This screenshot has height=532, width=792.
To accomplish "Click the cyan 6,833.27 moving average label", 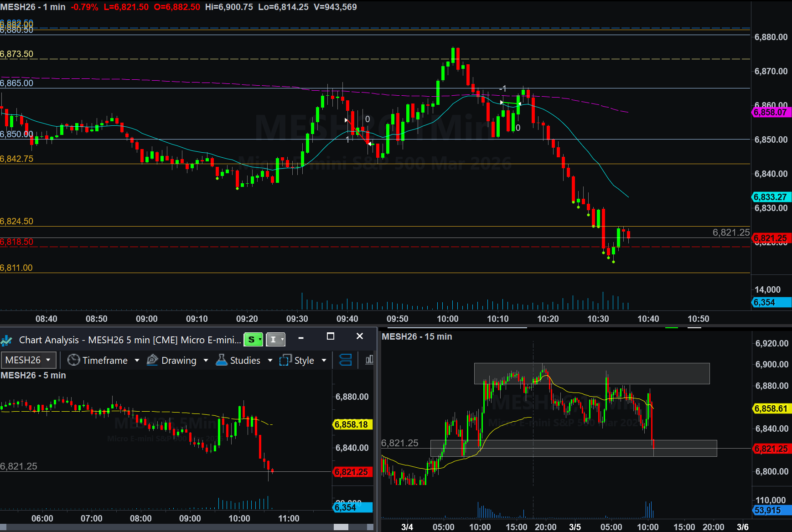I will [x=771, y=197].
